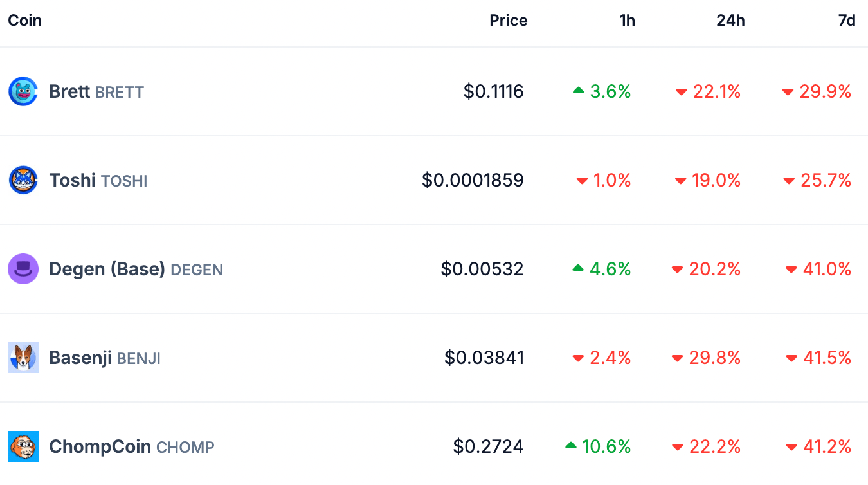Sort the table by 7d column

(x=845, y=20)
